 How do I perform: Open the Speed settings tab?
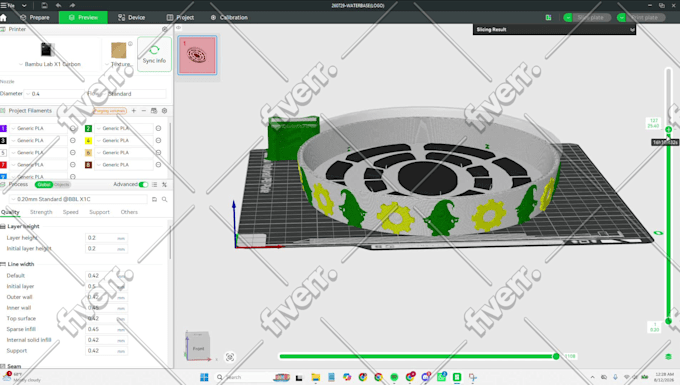71,212
